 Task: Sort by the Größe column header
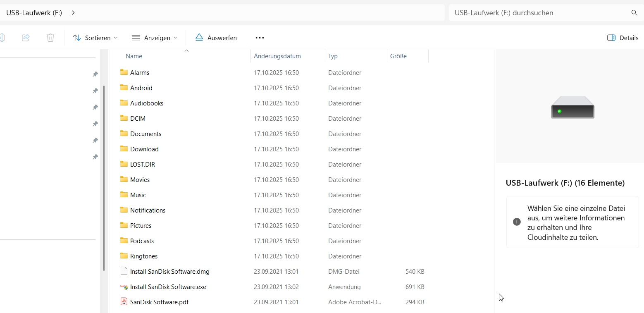[398, 56]
